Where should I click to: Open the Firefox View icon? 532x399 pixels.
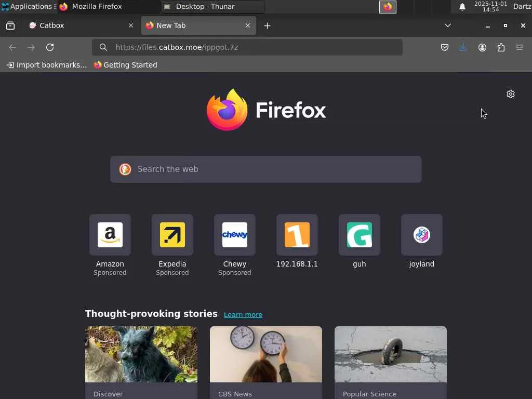tap(10, 25)
